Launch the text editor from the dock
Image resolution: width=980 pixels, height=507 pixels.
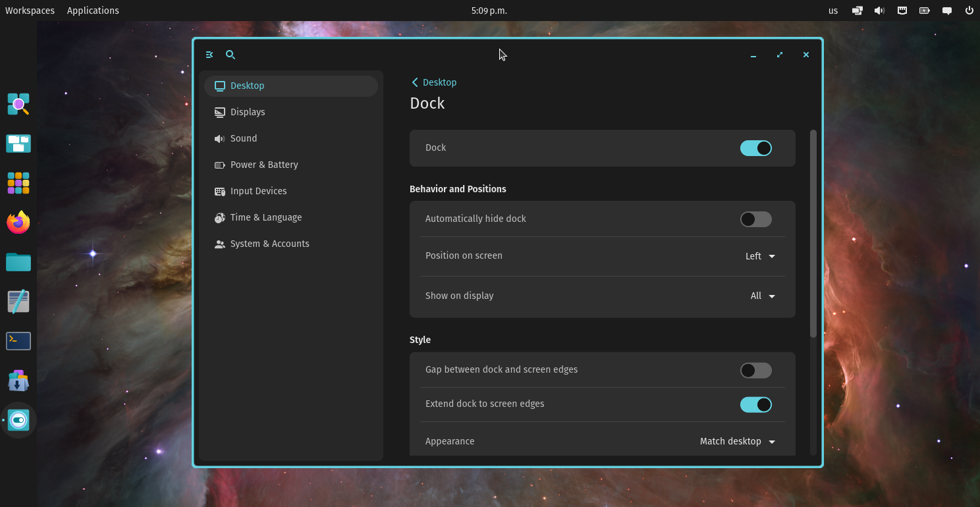click(x=18, y=302)
